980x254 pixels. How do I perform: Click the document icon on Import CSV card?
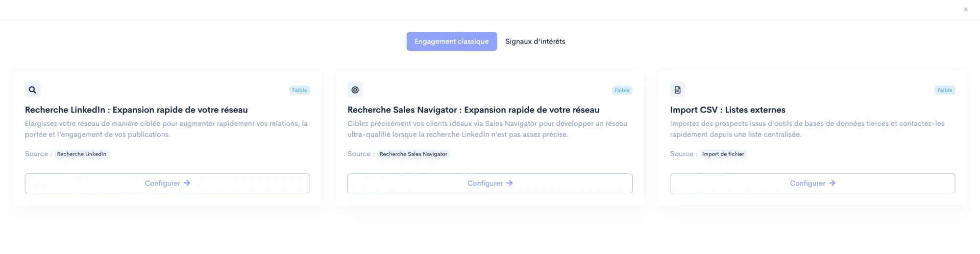point(677,90)
